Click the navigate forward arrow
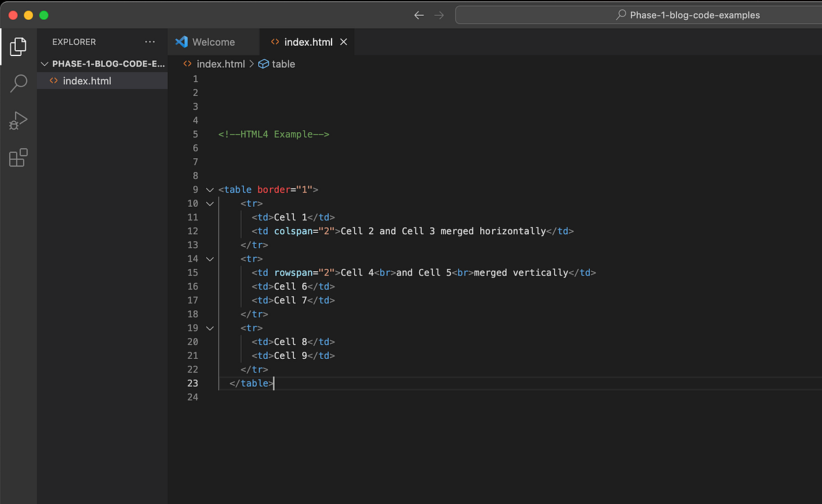The image size is (822, 504). pyautogui.click(x=439, y=14)
